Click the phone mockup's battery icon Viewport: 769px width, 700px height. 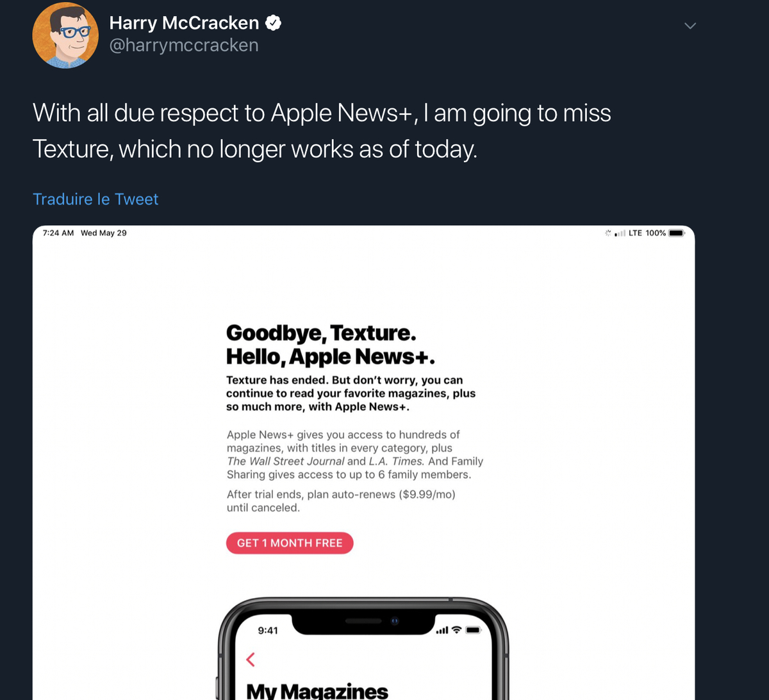click(473, 630)
